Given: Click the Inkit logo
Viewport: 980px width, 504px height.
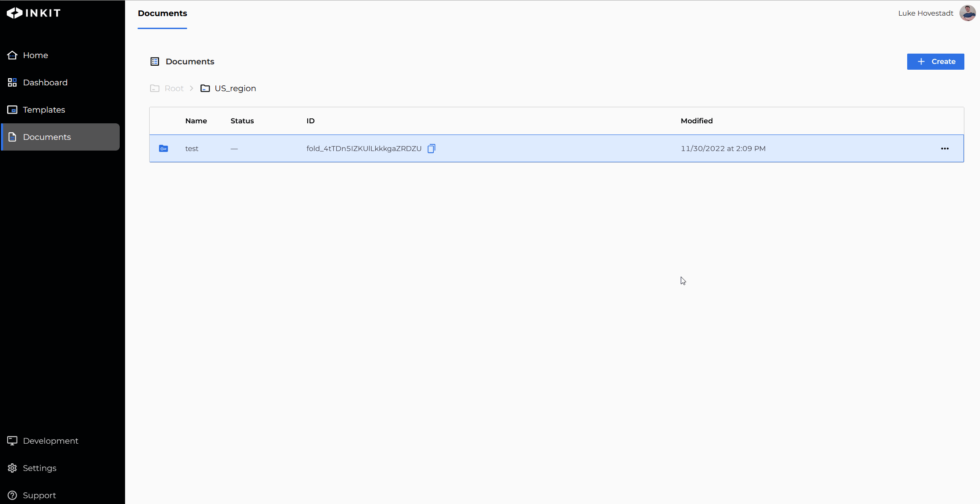Looking at the screenshot, I should click(x=34, y=13).
